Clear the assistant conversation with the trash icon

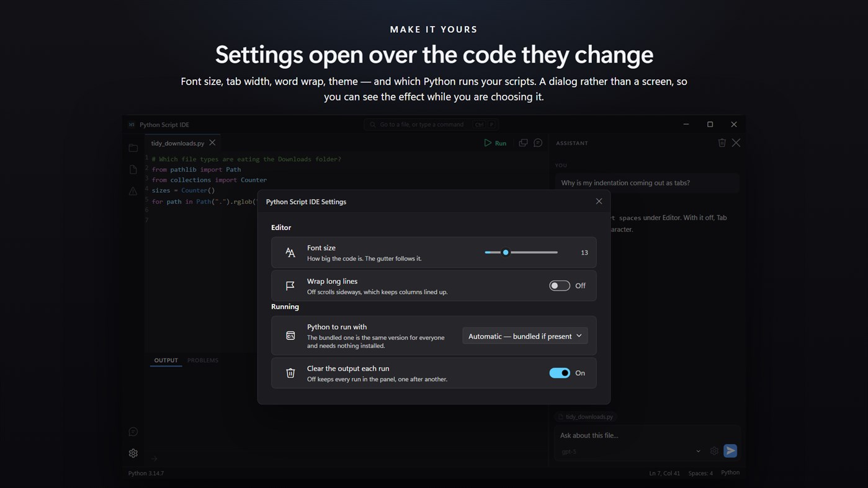click(722, 143)
